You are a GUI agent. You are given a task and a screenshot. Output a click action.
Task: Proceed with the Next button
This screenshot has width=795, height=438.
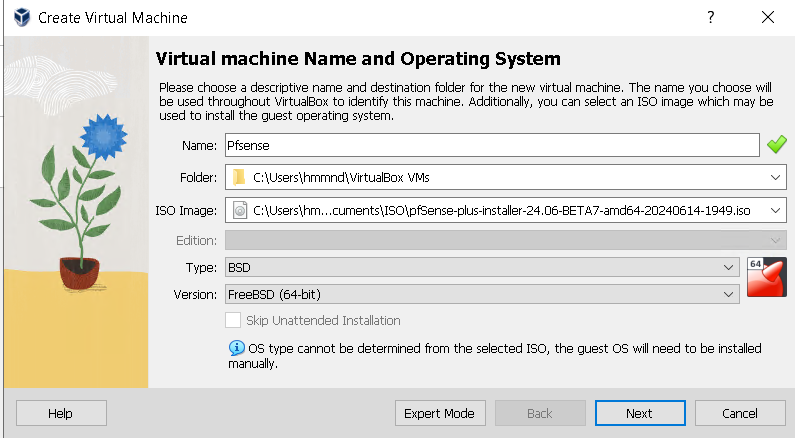click(x=640, y=413)
